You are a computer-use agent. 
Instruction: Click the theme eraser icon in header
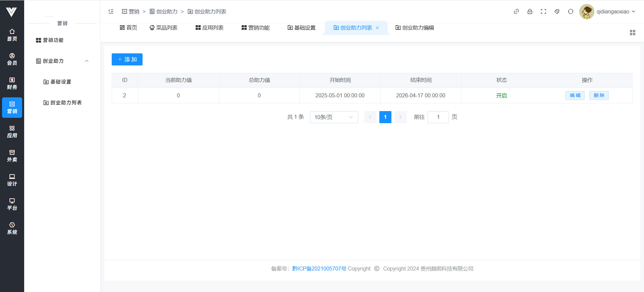point(557,11)
